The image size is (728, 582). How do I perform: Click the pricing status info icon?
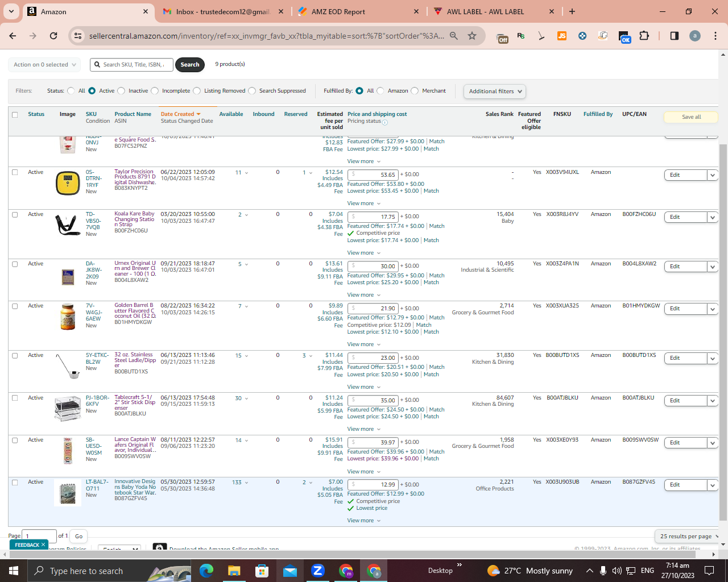(x=385, y=122)
